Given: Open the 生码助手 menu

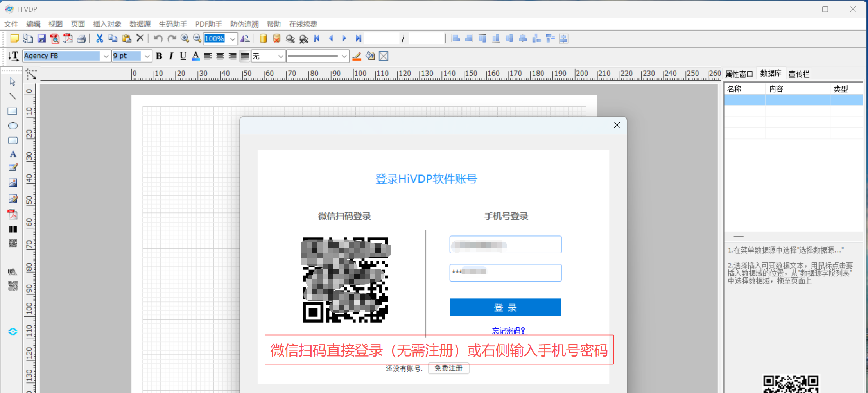Looking at the screenshot, I should [x=172, y=24].
